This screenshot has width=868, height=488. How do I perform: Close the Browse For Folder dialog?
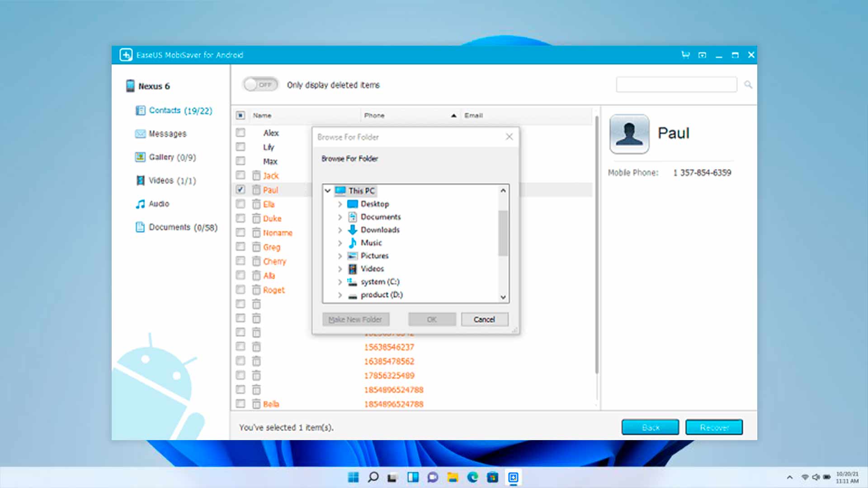coord(509,137)
